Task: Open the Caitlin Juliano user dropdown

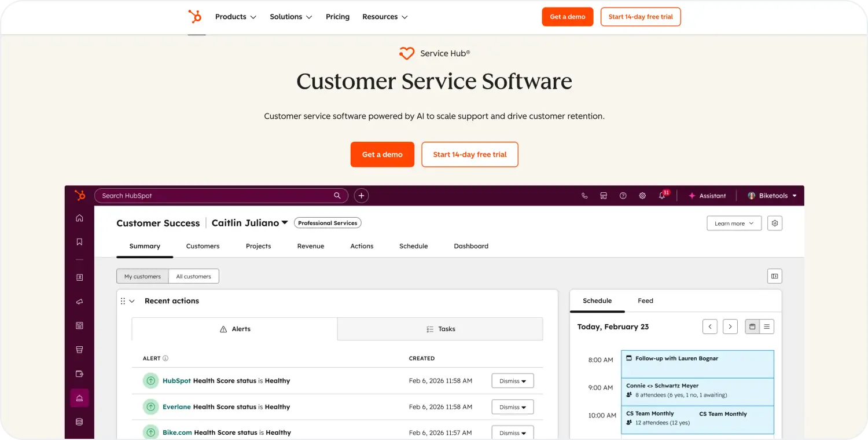Action: [249, 223]
